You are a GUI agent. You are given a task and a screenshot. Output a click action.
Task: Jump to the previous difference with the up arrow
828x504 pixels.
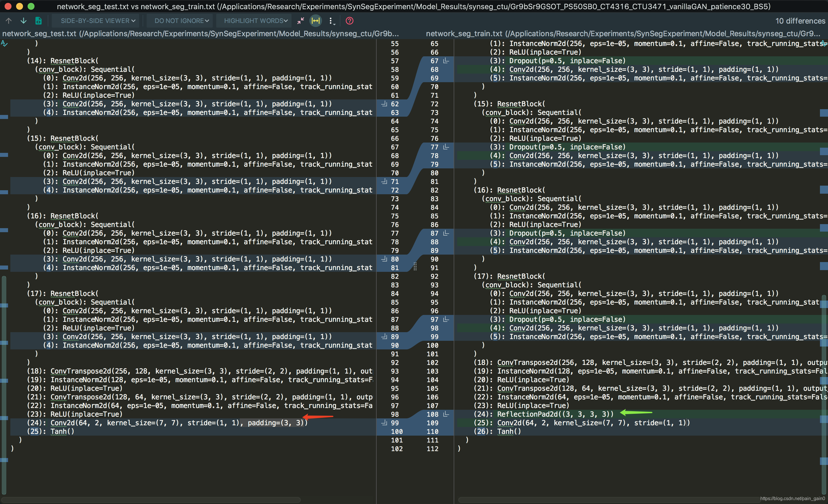(8, 20)
